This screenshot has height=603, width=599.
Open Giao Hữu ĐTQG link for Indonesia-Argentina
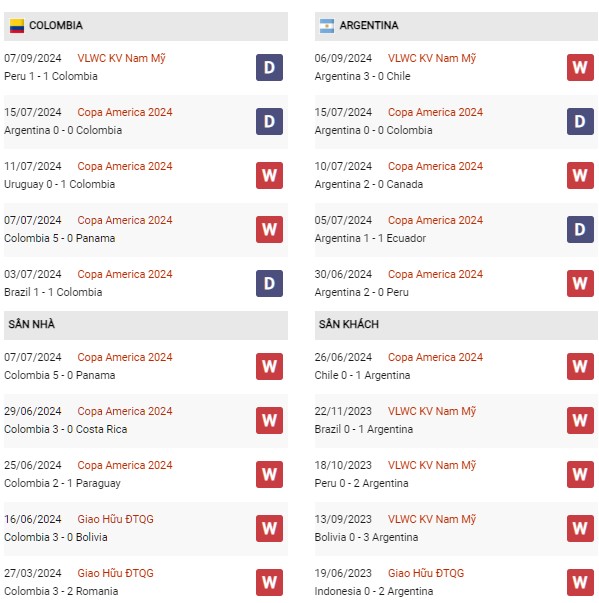(x=426, y=573)
